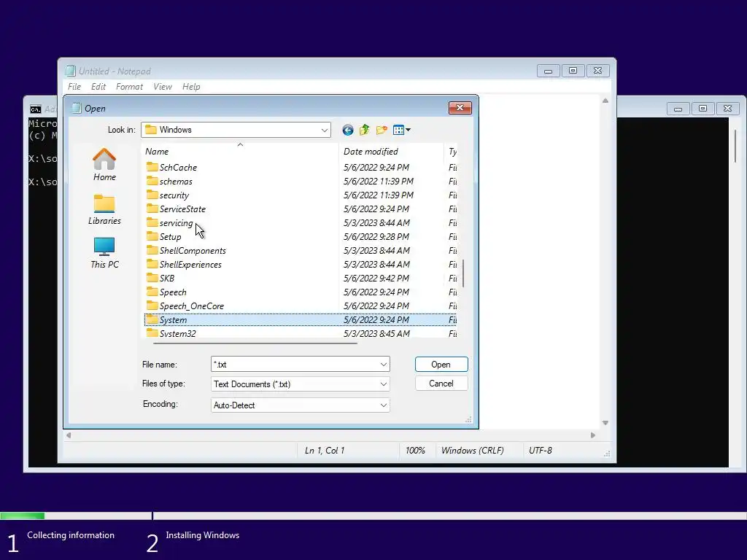The width and height of the screenshot is (747, 560).
Task: Click the servicing folder icon
Action: (x=152, y=222)
